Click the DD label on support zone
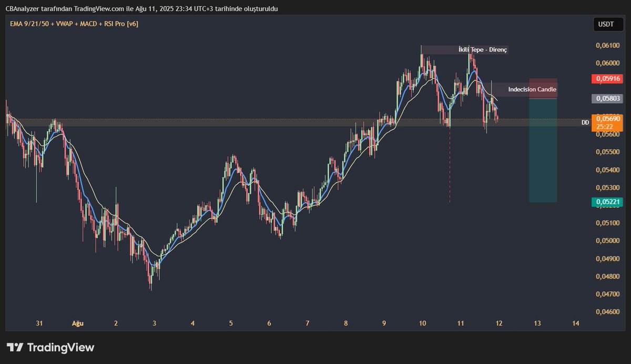 pyautogui.click(x=585, y=122)
